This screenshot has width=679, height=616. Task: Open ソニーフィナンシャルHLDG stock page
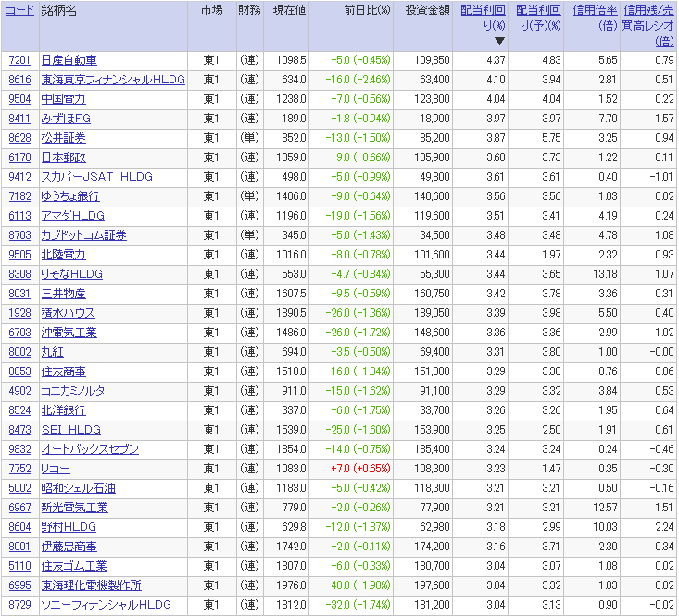[x=107, y=605]
